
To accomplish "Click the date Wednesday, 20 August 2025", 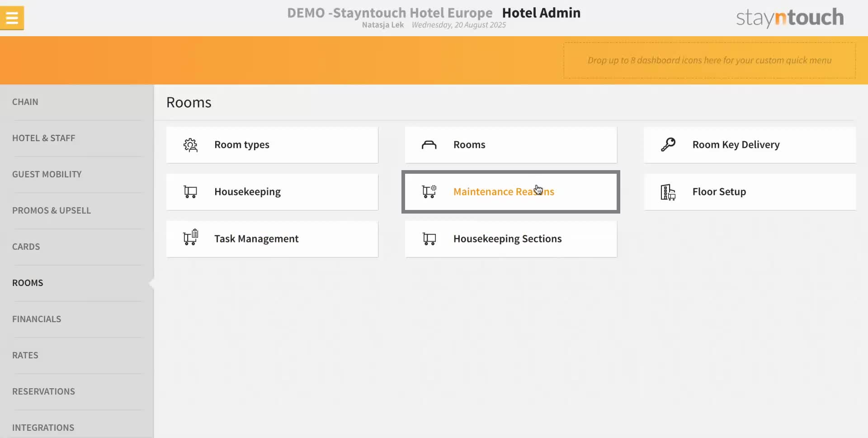I will (x=459, y=25).
